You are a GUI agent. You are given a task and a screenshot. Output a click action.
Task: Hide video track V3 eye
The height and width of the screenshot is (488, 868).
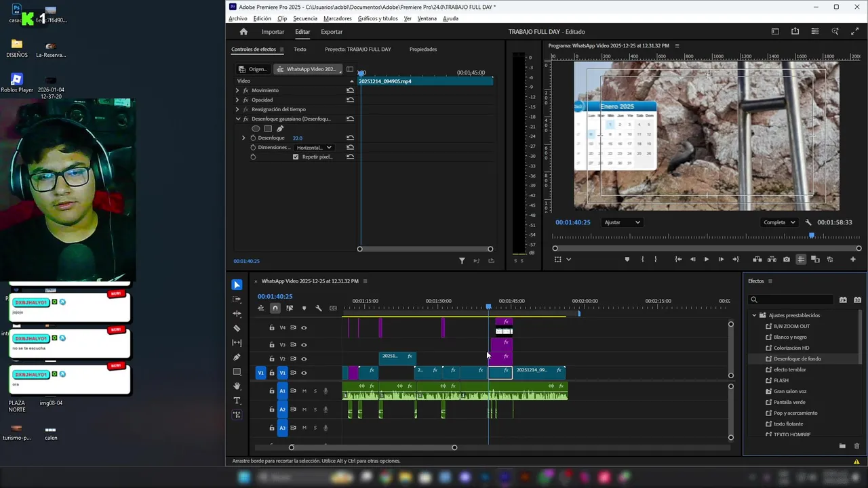pyautogui.click(x=304, y=345)
